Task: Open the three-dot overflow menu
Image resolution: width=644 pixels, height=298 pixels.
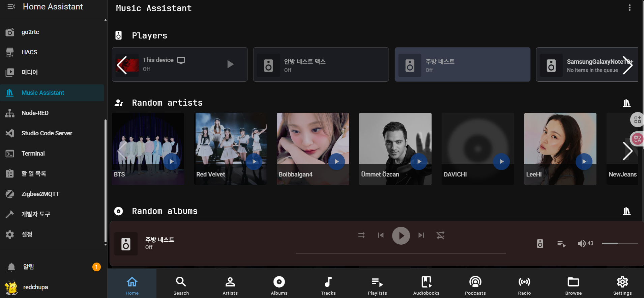Action: tap(629, 8)
